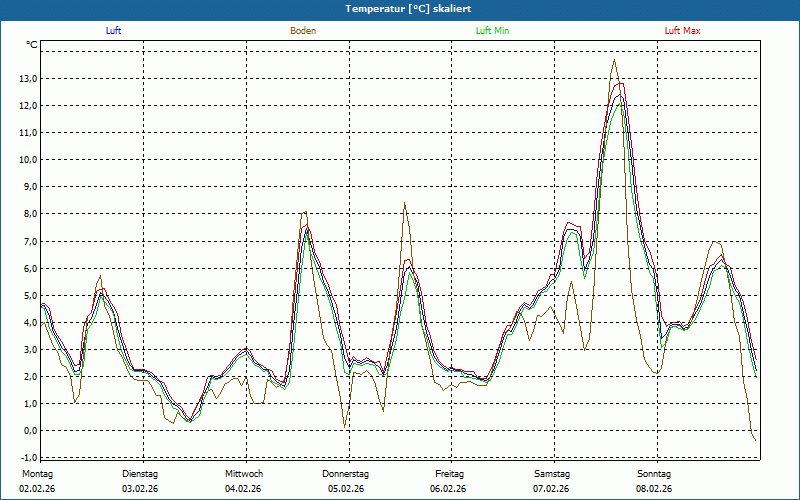Click the "Luft Min" legend entry
The width and height of the screenshot is (800, 500).
click(x=493, y=31)
